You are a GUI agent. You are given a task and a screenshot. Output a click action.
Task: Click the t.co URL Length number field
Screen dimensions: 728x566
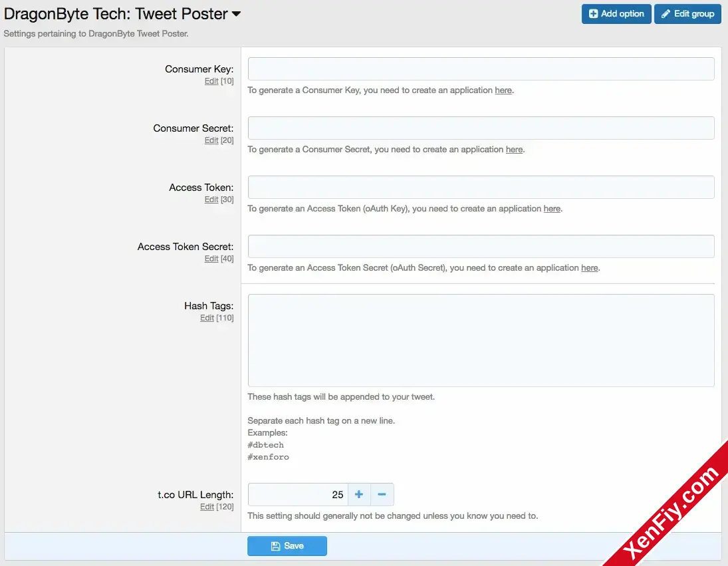click(x=298, y=494)
